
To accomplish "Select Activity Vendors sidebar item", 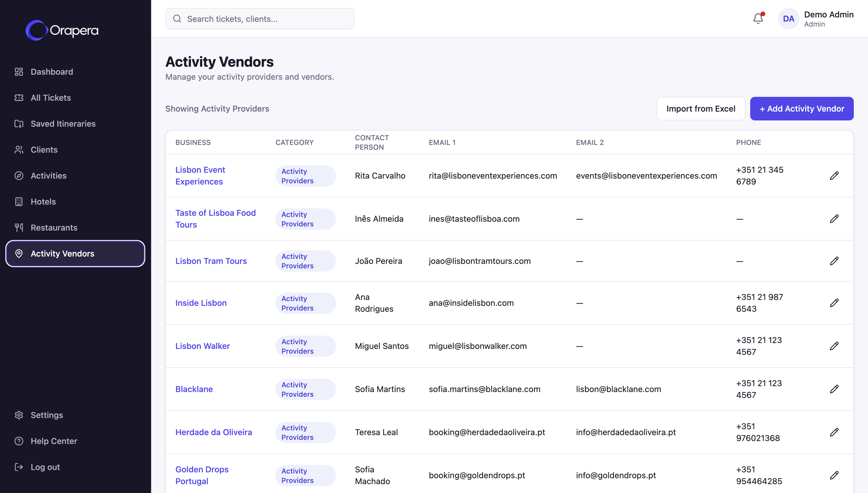I will pos(75,254).
